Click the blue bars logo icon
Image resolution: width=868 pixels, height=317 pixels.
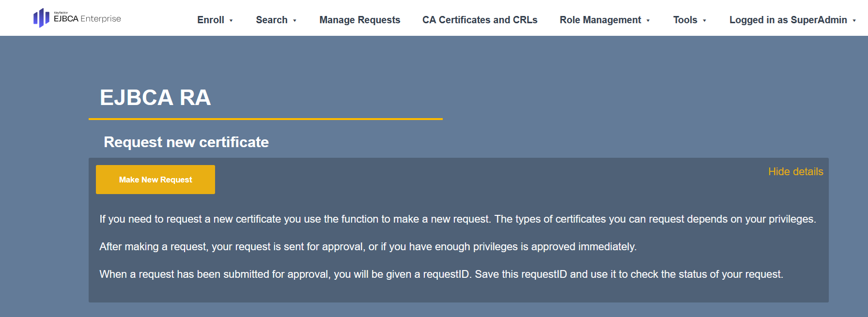[x=40, y=18]
